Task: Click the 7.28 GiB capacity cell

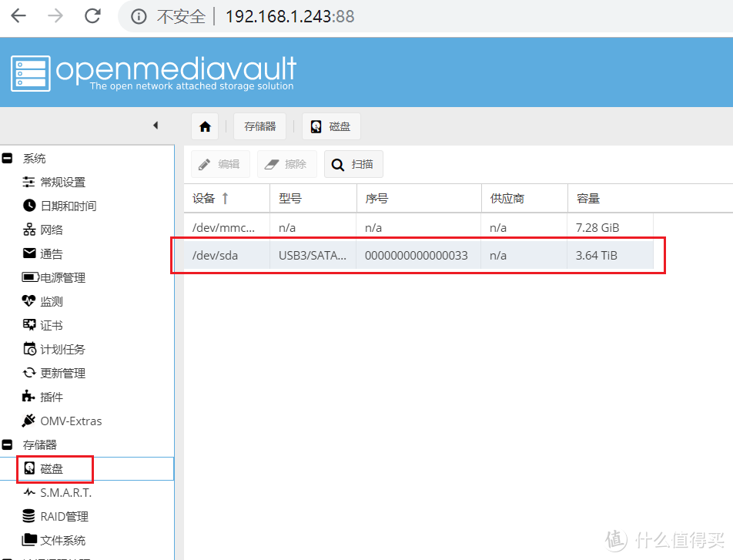Action: tap(610, 227)
